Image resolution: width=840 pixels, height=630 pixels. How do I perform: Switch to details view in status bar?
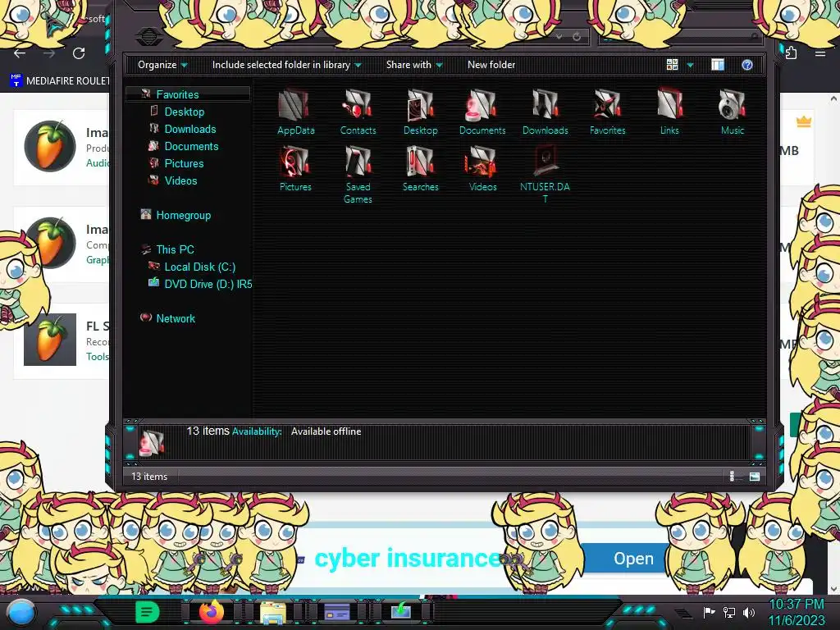[732, 477]
